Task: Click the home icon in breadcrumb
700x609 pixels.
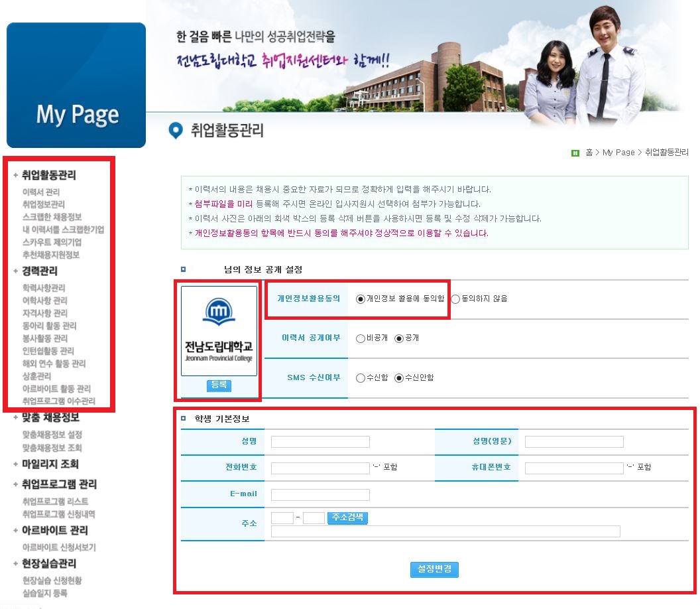Action: [575, 153]
